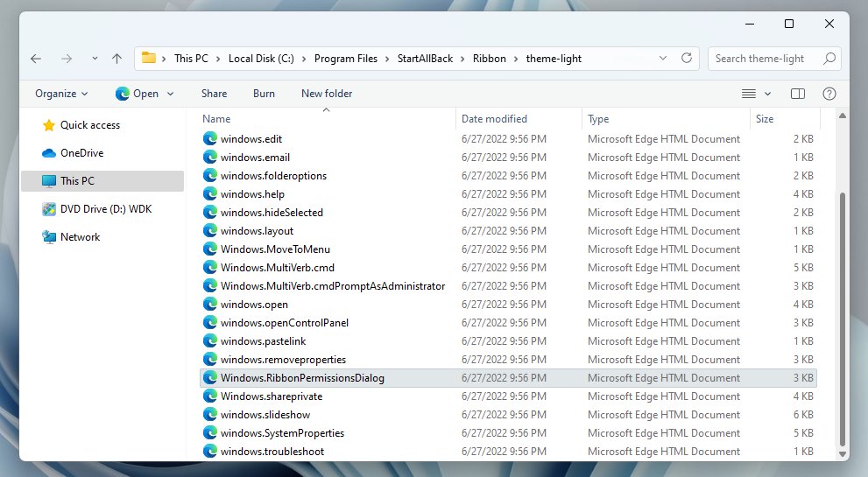
Task: Expand chevron after Program Files breadcrumb
Action: [x=387, y=59]
